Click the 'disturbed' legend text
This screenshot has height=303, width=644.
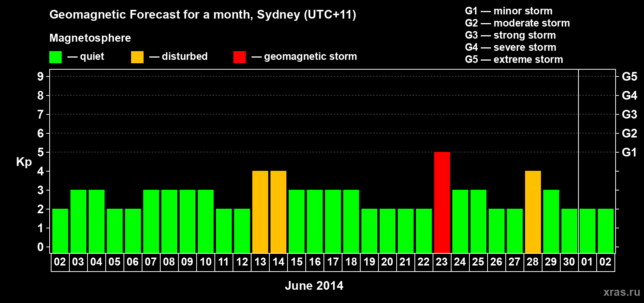point(185,56)
